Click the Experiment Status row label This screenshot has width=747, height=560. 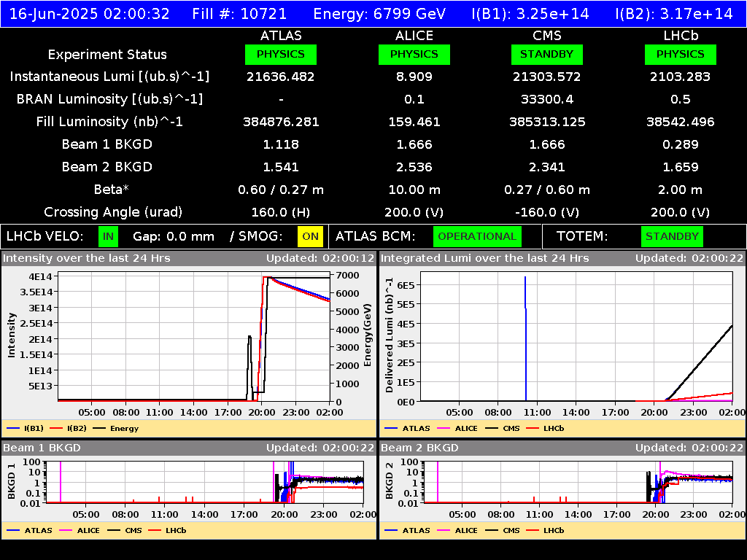(x=107, y=55)
